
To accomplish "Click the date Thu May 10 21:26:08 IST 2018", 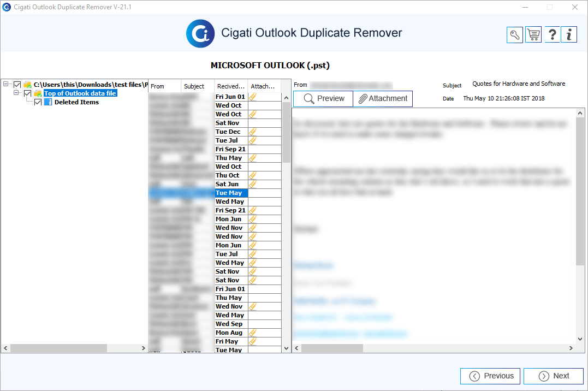I will (x=503, y=98).
